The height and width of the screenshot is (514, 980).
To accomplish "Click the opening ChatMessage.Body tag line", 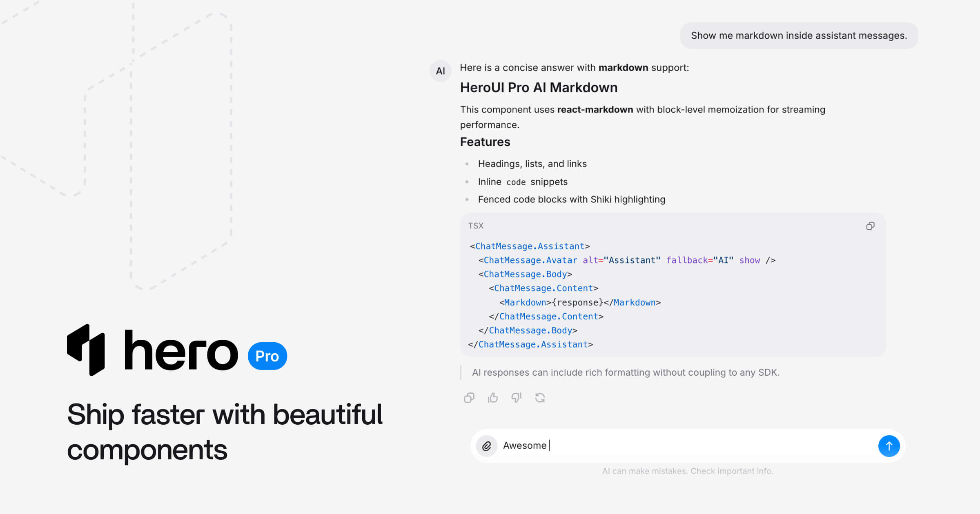I will pyautogui.click(x=525, y=274).
